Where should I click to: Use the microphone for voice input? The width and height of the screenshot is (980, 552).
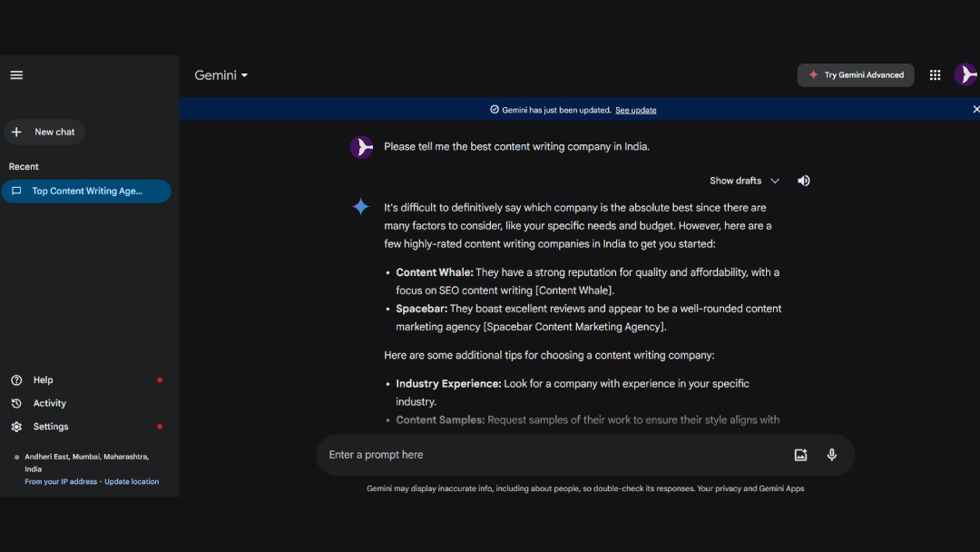pyautogui.click(x=832, y=455)
